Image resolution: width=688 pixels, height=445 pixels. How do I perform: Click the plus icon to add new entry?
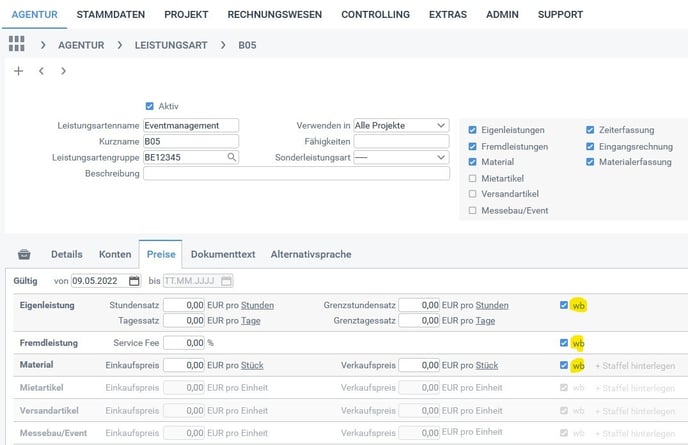(18, 72)
